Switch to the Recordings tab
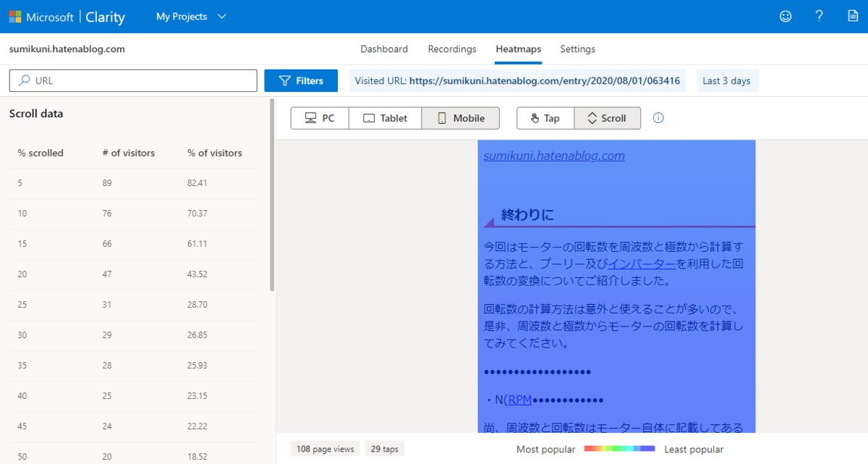Viewport: 868px width, 464px height. click(x=451, y=48)
